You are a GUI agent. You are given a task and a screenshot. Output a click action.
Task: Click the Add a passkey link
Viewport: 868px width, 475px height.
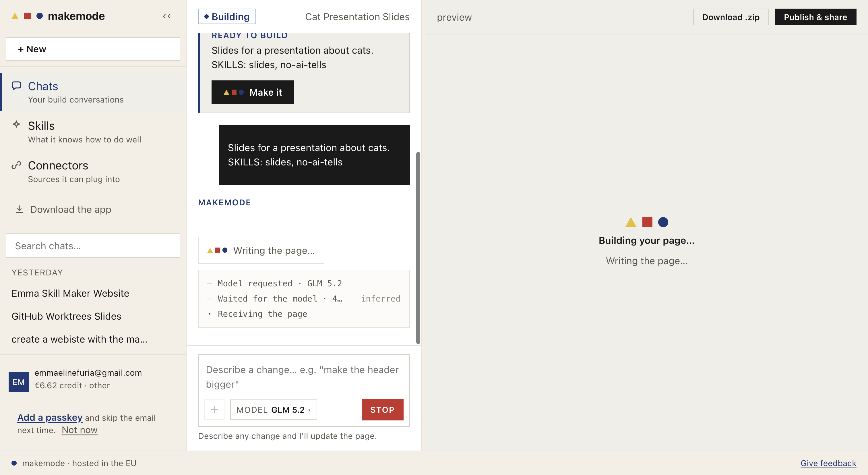point(50,417)
